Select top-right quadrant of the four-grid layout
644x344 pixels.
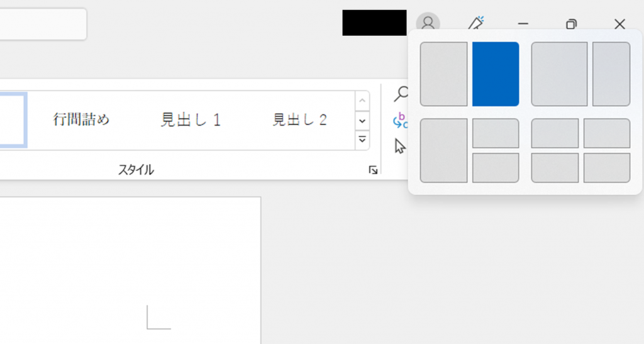tap(607, 133)
